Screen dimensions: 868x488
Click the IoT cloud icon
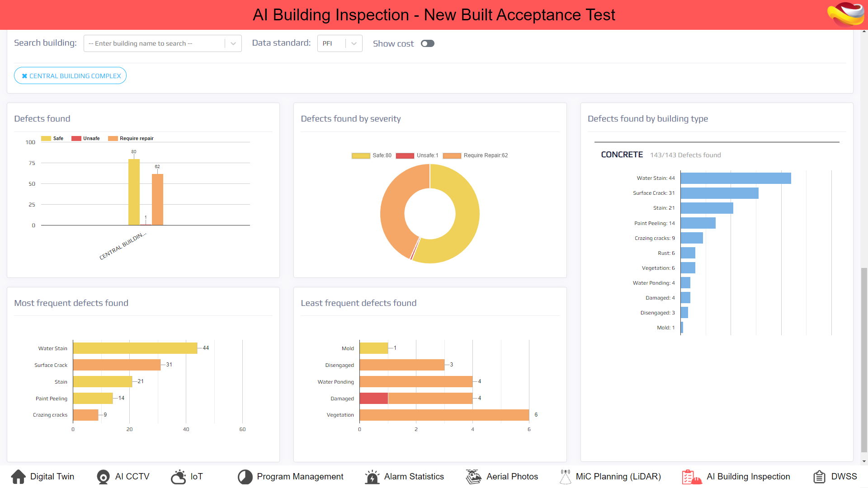click(179, 477)
